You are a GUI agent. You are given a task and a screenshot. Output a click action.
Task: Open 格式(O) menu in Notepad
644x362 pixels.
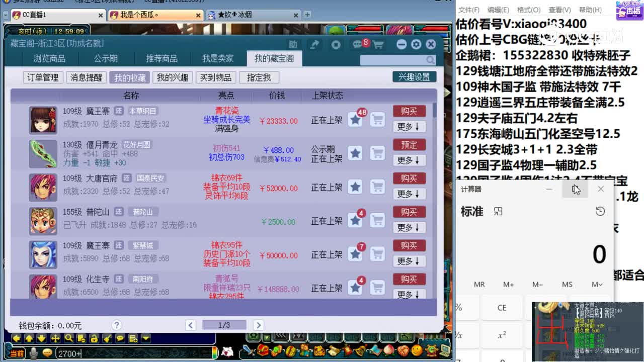click(x=529, y=10)
